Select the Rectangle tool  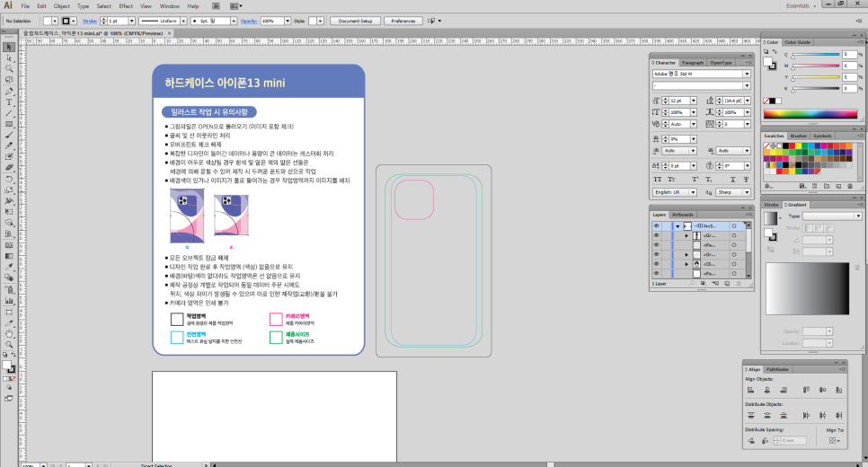click(x=9, y=125)
